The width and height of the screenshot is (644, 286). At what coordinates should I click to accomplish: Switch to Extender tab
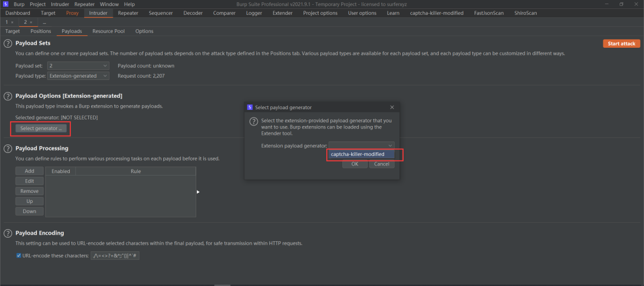tap(283, 13)
